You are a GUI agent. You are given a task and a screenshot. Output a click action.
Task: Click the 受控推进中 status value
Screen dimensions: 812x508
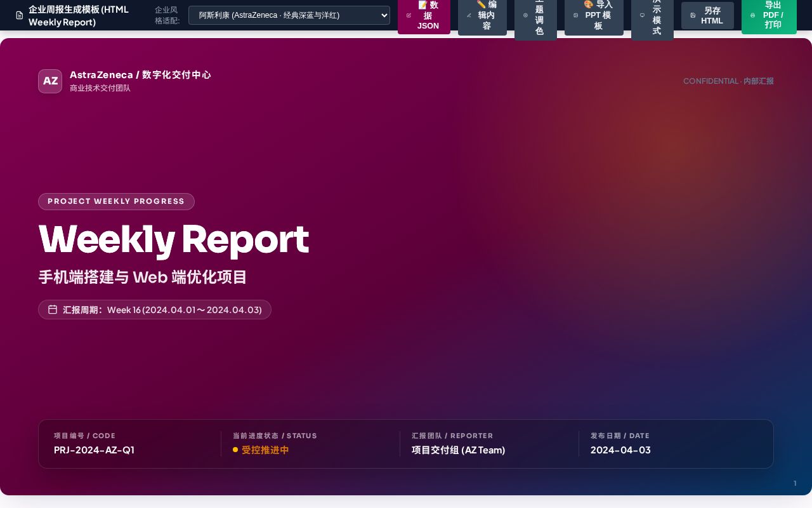pyautogui.click(x=265, y=450)
